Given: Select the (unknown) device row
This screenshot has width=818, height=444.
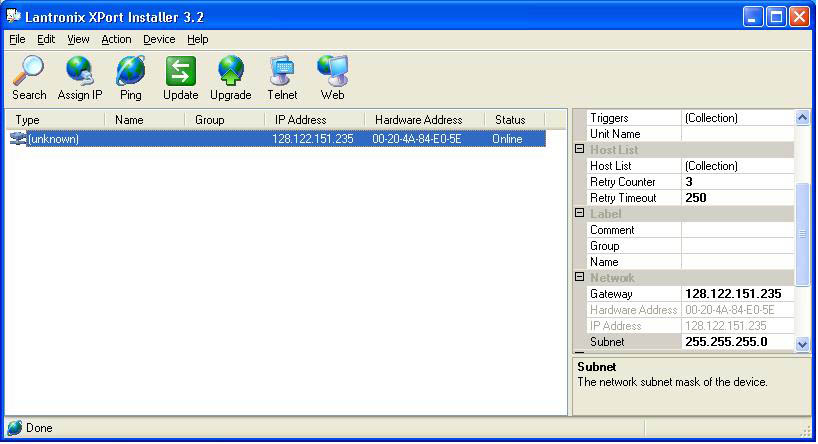Looking at the screenshot, I should [x=276, y=139].
